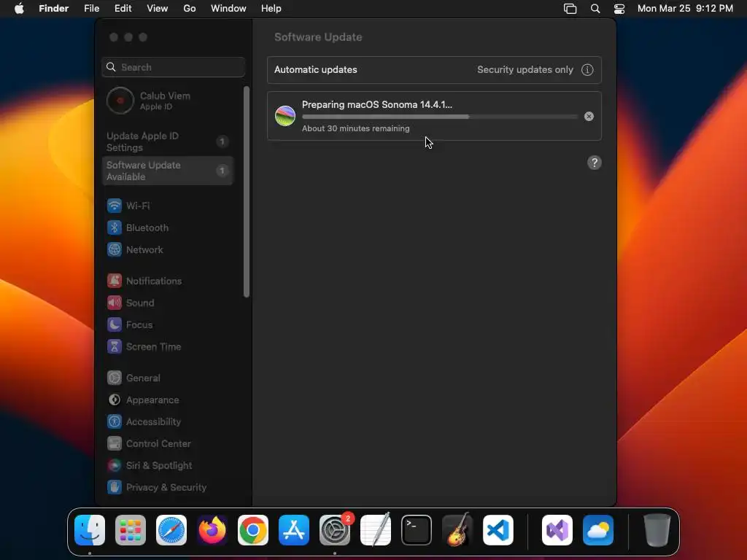Open Wi-Fi settings in sidebar
The width and height of the screenshot is (747, 560).
point(168,206)
